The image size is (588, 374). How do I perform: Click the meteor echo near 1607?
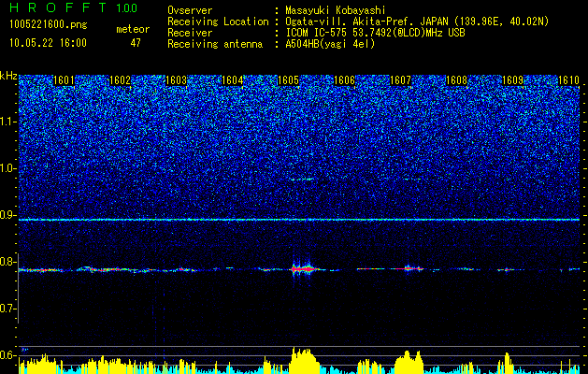[408, 268]
